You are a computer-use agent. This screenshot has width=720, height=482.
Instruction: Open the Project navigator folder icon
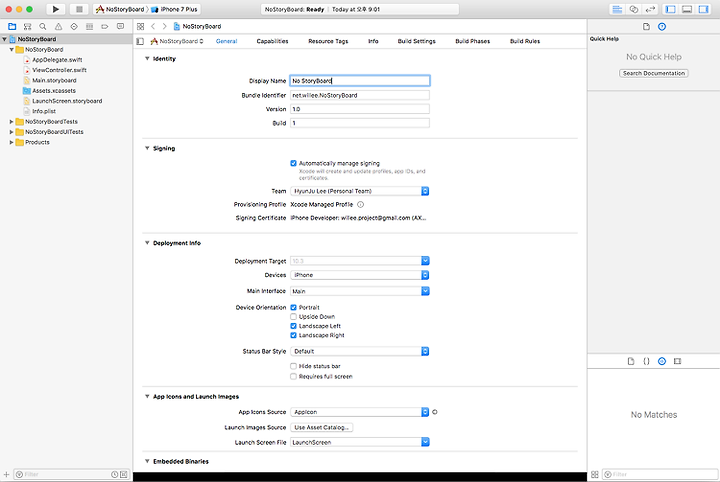pyautogui.click(x=12, y=27)
